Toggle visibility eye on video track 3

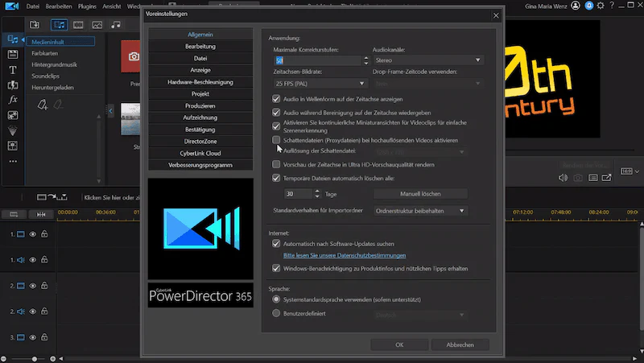pos(32,337)
